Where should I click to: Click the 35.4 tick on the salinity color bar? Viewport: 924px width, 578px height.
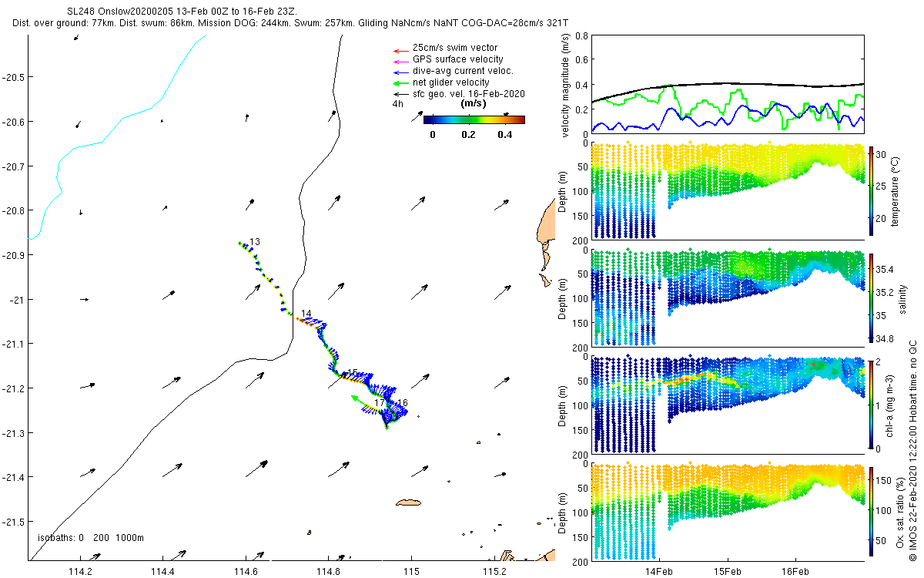point(885,269)
